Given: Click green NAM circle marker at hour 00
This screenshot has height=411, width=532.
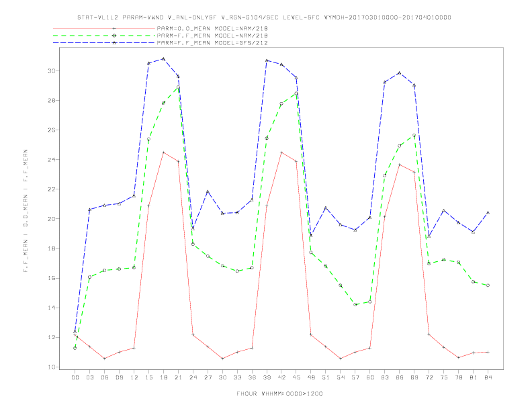Looking at the screenshot, I should [x=75, y=349].
